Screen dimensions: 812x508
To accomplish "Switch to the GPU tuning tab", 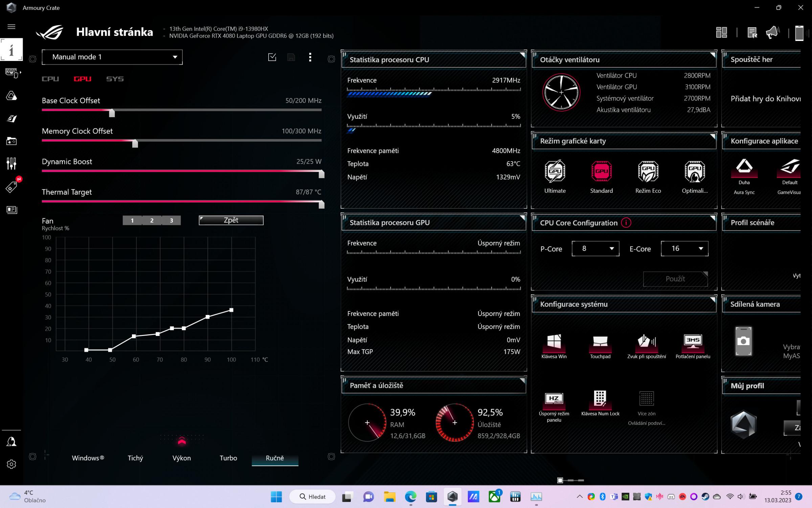I will [82, 79].
